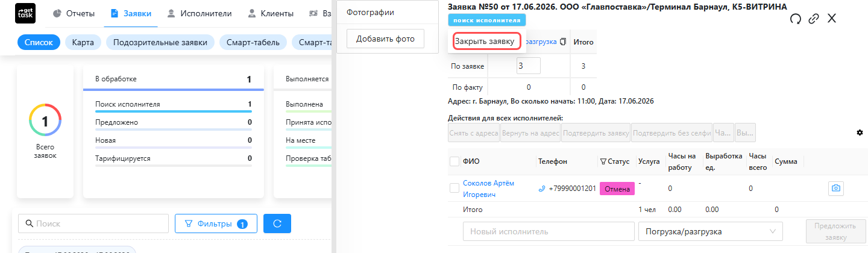The height and width of the screenshot is (253, 868).
Task: Refresh the requests list with blue reload button
Action: coord(277,223)
